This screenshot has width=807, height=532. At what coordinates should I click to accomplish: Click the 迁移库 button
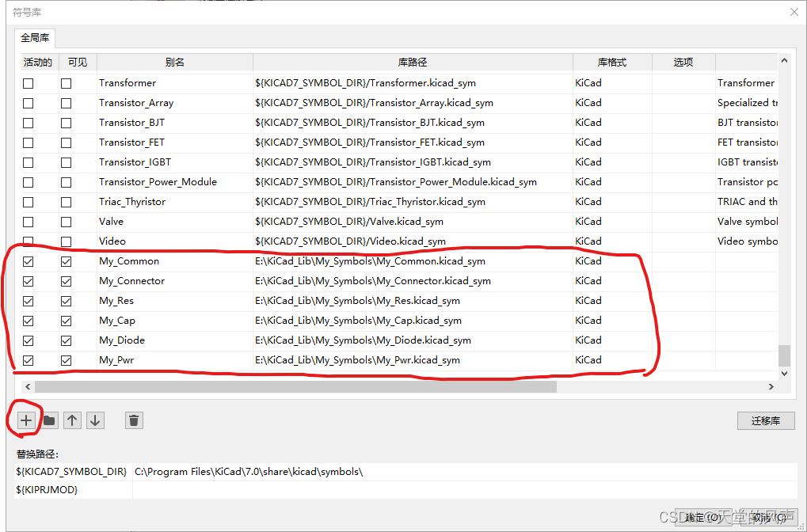point(766,420)
